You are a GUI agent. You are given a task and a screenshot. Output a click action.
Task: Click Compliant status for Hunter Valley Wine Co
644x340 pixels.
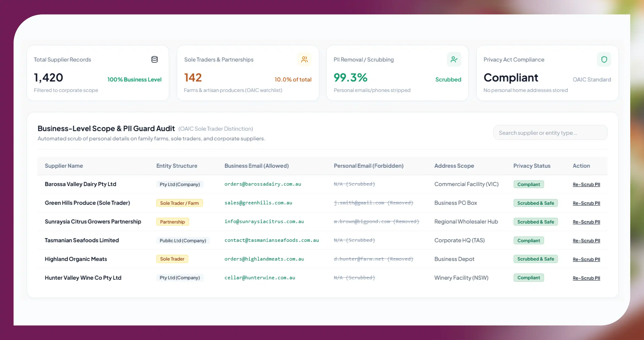pyautogui.click(x=528, y=278)
